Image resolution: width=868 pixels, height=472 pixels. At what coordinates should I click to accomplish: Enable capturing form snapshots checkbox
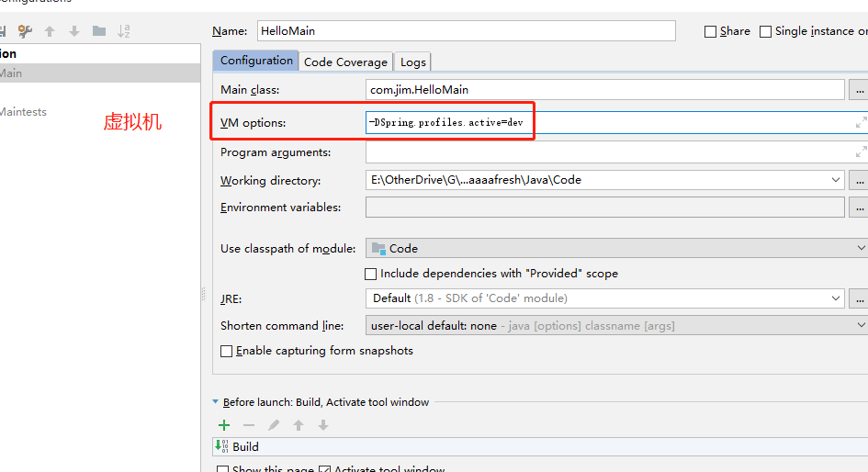point(227,351)
